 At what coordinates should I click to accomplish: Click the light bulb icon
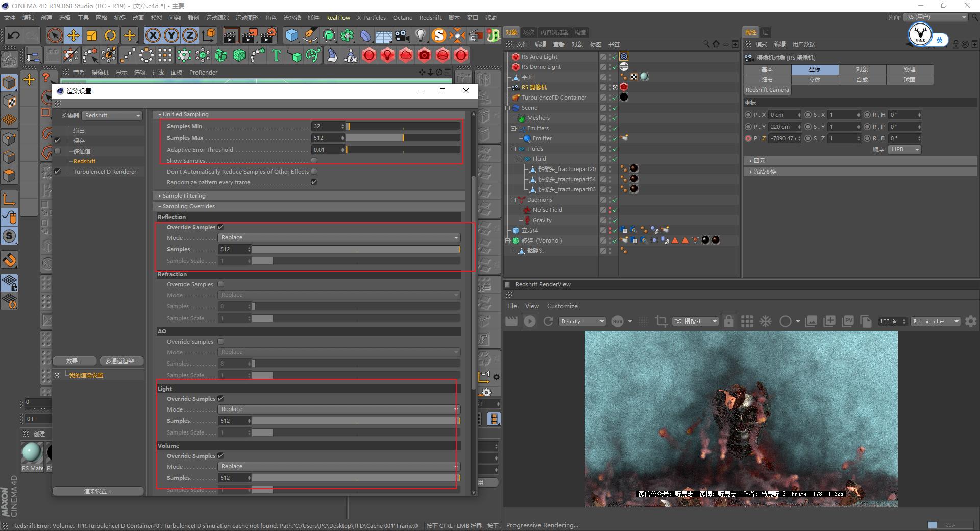(x=420, y=35)
